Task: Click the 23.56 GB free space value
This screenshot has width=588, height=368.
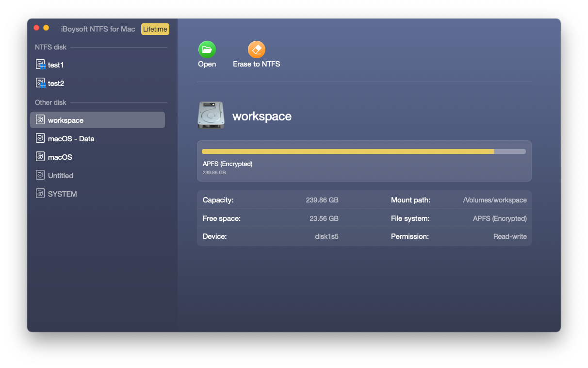Action: [x=324, y=218]
